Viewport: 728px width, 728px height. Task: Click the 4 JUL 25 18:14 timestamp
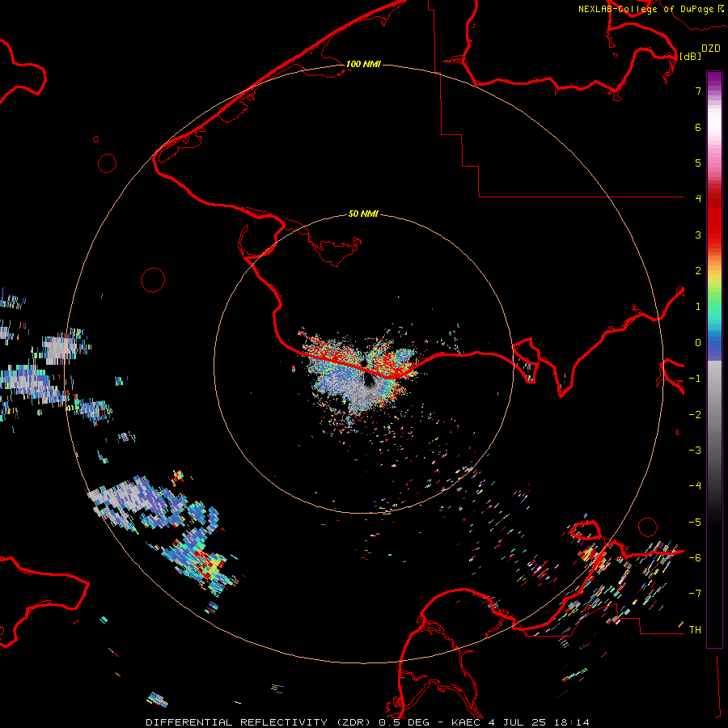[x=539, y=722]
